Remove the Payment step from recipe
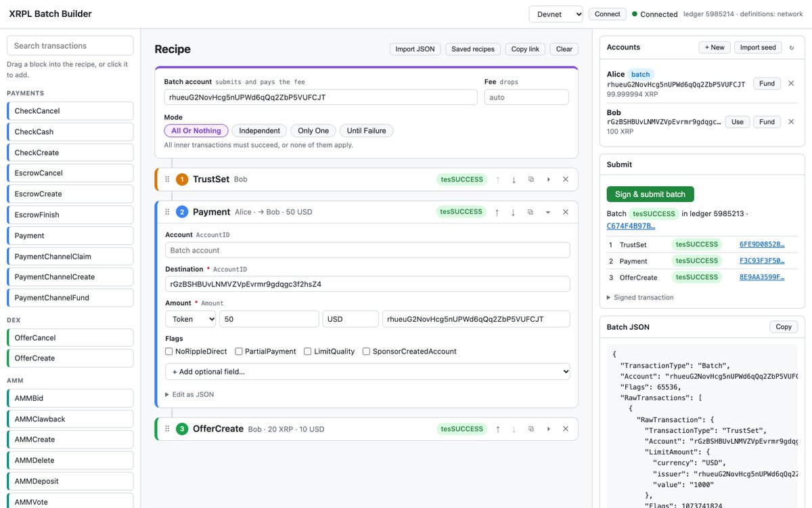The height and width of the screenshot is (508, 812). [x=566, y=212]
